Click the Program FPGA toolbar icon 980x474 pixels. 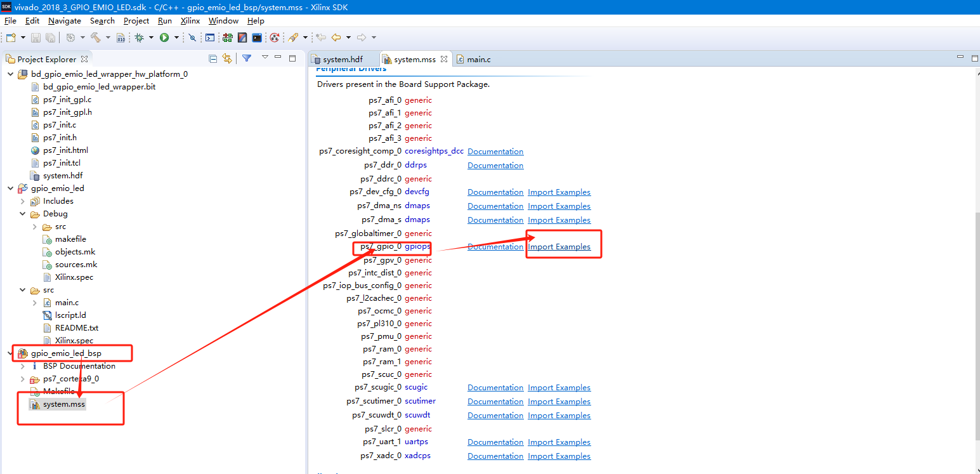(227, 37)
